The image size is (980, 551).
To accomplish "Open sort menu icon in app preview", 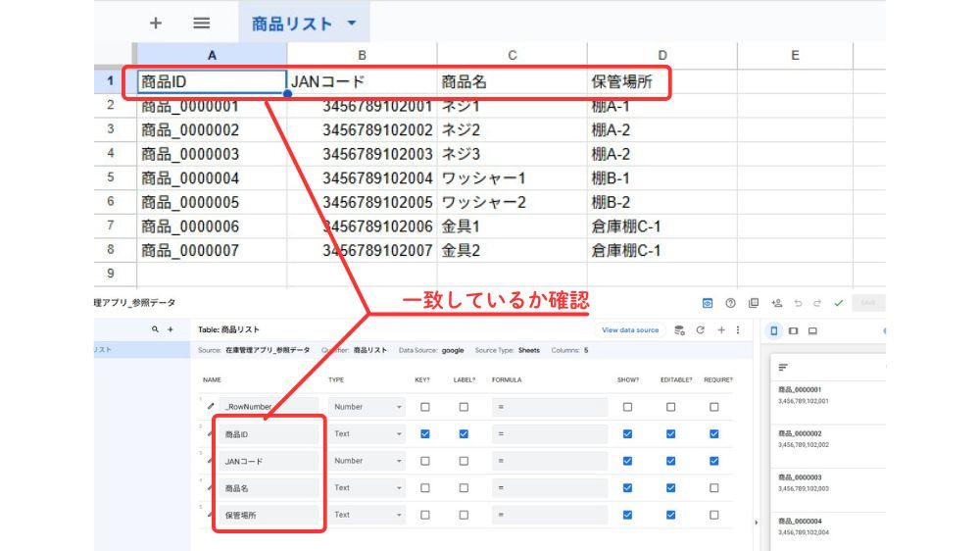I will coord(783,368).
